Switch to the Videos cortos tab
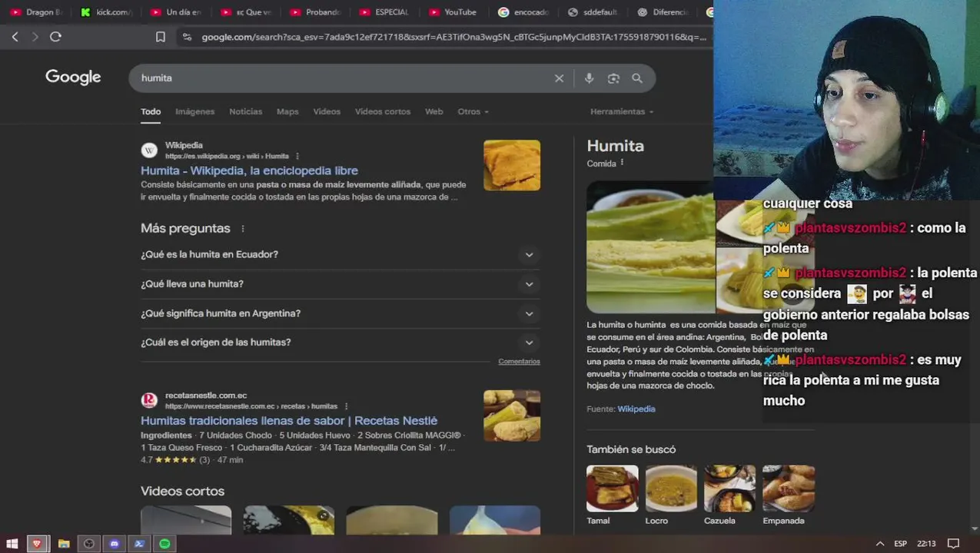980x553 pixels. (x=383, y=111)
